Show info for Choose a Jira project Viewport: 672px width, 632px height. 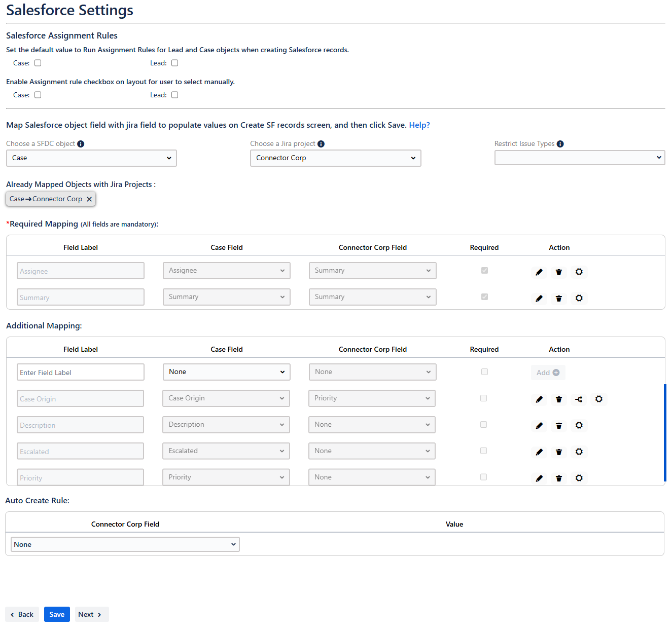point(321,144)
